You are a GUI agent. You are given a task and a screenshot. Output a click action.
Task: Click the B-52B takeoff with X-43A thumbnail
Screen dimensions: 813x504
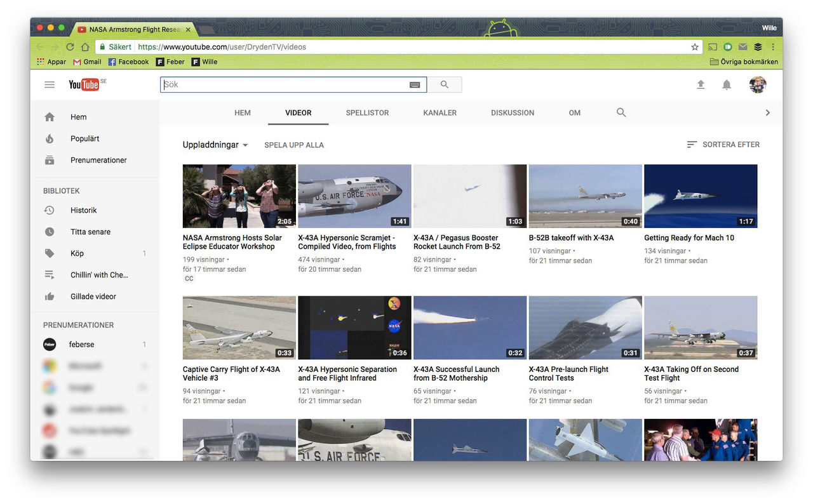point(585,196)
